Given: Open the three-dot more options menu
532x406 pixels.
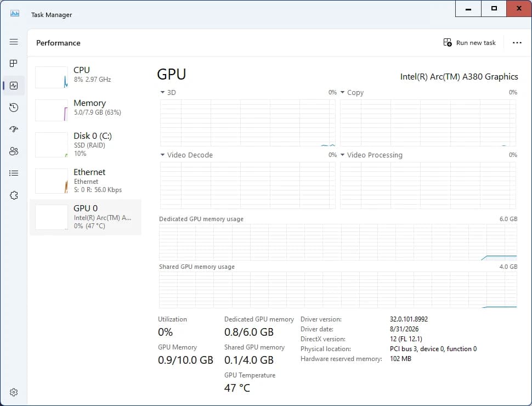Looking at the screenshot, I should coord(517,43).
